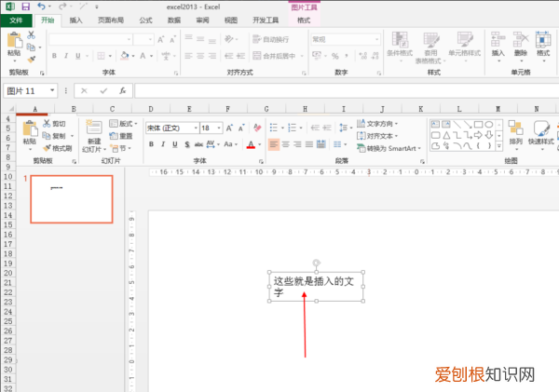Open the Excel Font dialog launcher (字体)

click(176, 73)
